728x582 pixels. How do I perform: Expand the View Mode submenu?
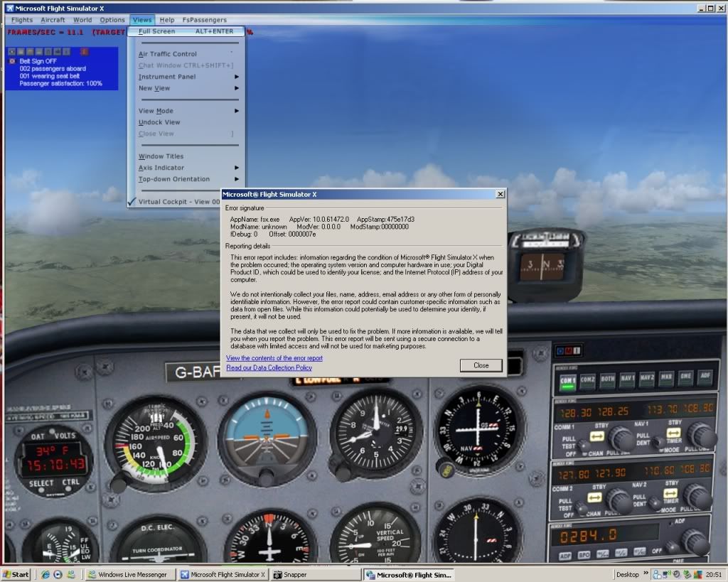pyautogui.click(x=188, y=111)
